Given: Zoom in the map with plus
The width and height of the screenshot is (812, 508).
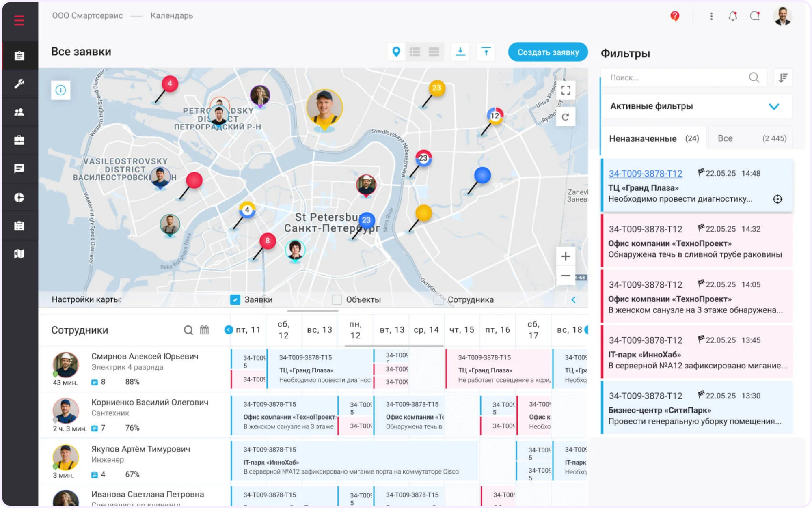Looking at the screenshot, I should [x=566, y=256].
